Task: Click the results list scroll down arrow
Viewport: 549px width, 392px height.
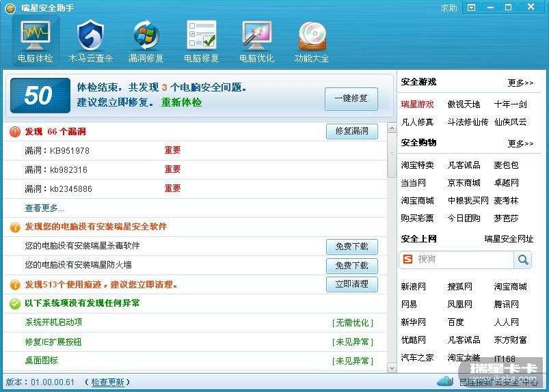Action: pos(392,368)
